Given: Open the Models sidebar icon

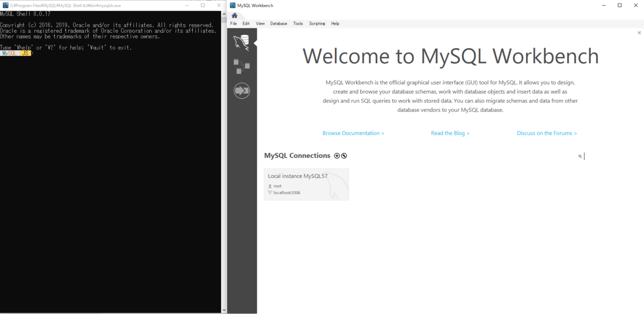Looking at the screenshot, I should point(241,66).
